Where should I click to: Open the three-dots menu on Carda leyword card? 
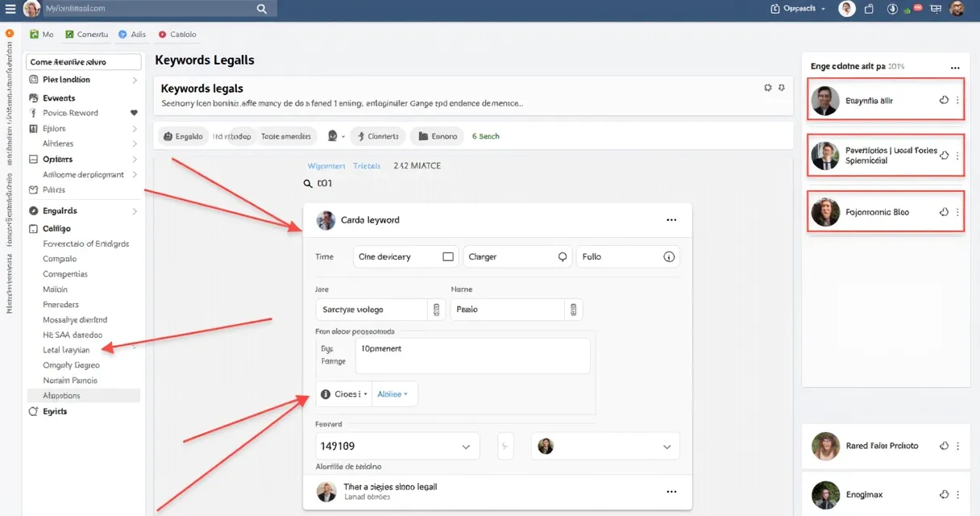pyautogui.click(x=671, y=220)
